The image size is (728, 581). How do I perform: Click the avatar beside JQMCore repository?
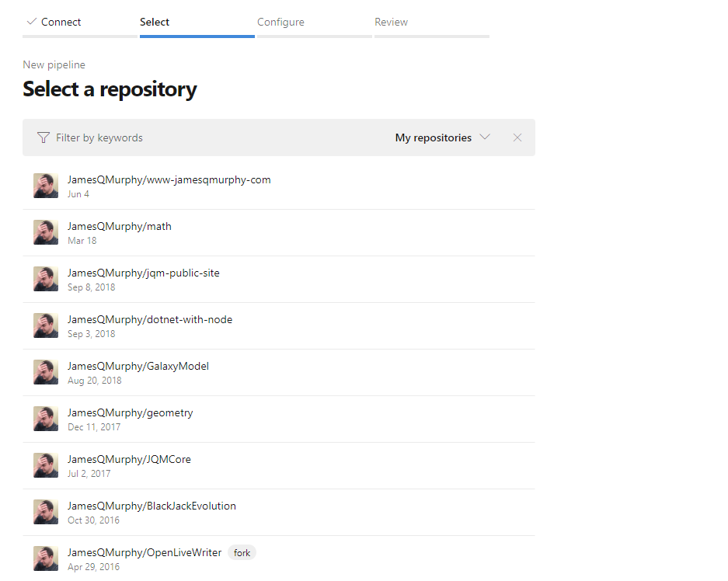(45, 465)
